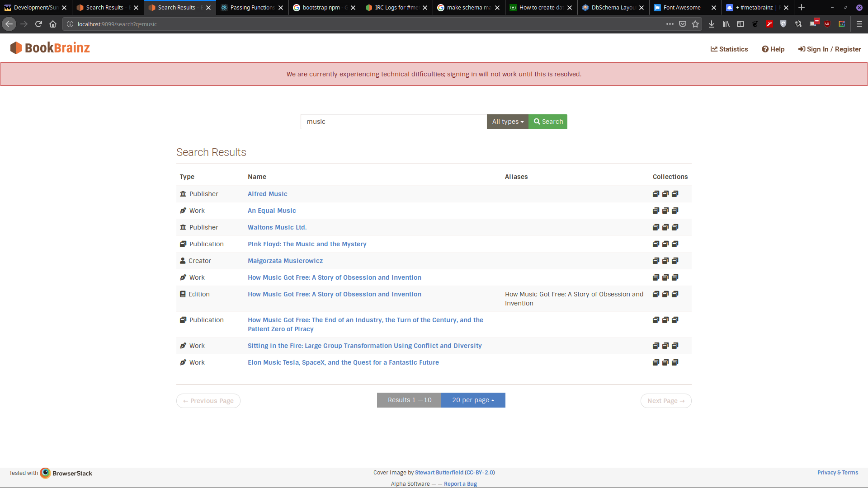Viewport: 868px width, 488px height.
Task: Click second collection icon in Małgorzata Musierowicz row
Action: 665,261
